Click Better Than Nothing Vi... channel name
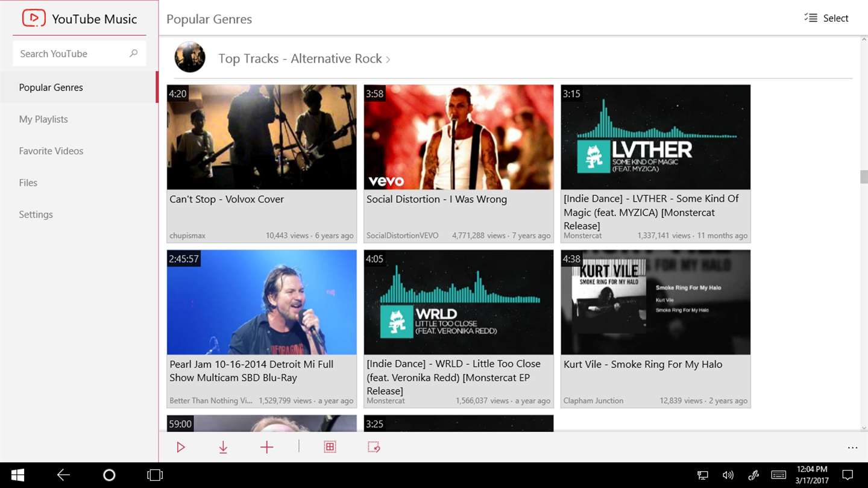868x488 pixels. 211,401
